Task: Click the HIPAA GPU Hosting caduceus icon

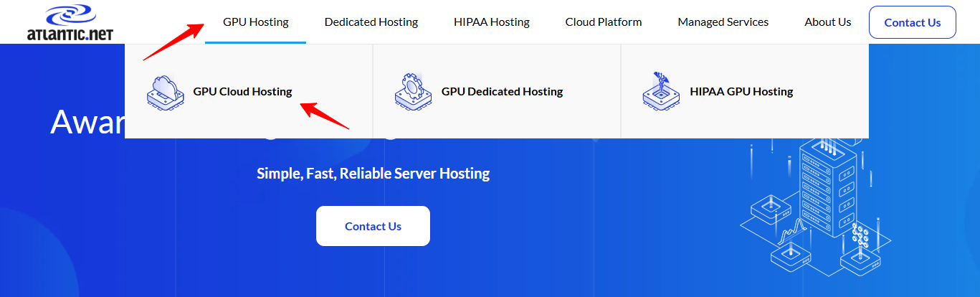Action: (x=660, y=90)
